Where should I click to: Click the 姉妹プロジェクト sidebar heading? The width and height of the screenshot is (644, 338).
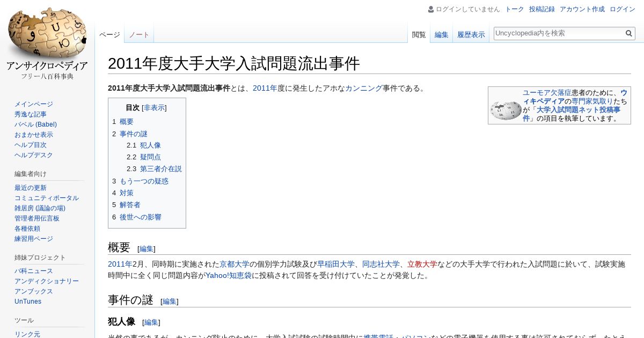40,258
